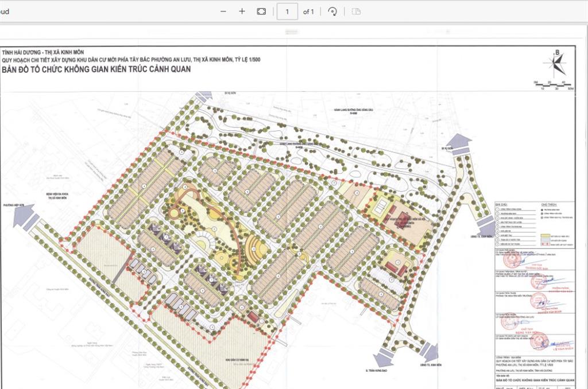Screen dimensions: 588x389
Task: Click "Đ. TRẦN HƯNG ĐẠO" label at bottom
Action: 376,371
